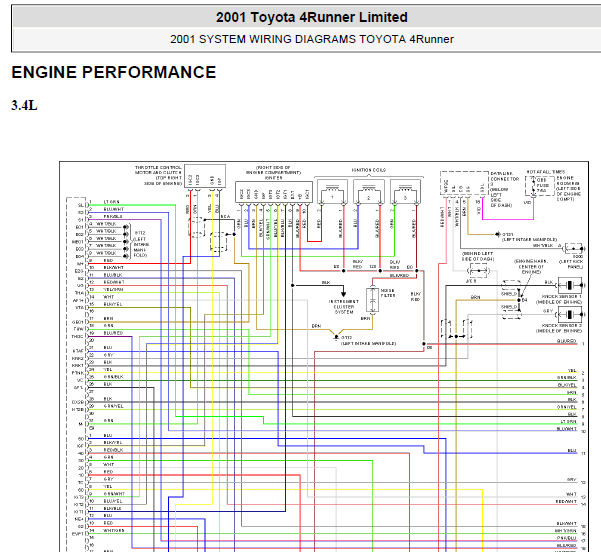Click the 'VTA' terminal label on left connector
The height and width of the screenshot is (552, 601).
point(79,307)
